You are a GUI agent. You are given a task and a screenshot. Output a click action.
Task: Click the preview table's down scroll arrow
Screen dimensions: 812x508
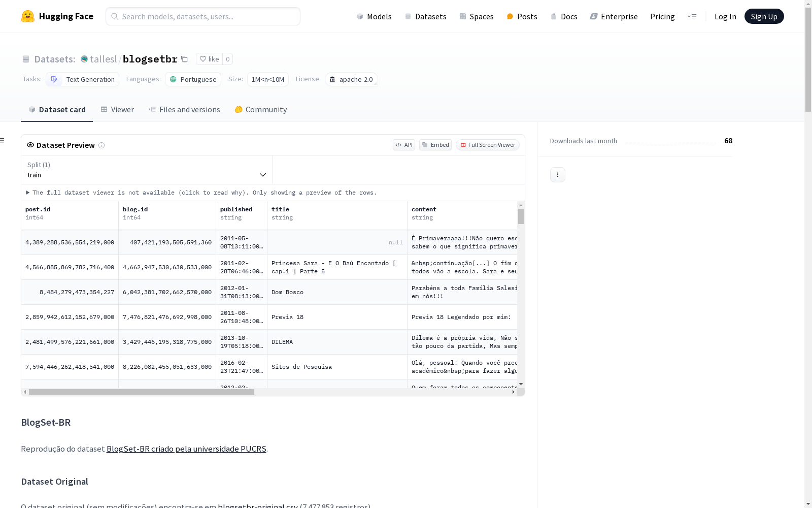(x=521, y=384)
